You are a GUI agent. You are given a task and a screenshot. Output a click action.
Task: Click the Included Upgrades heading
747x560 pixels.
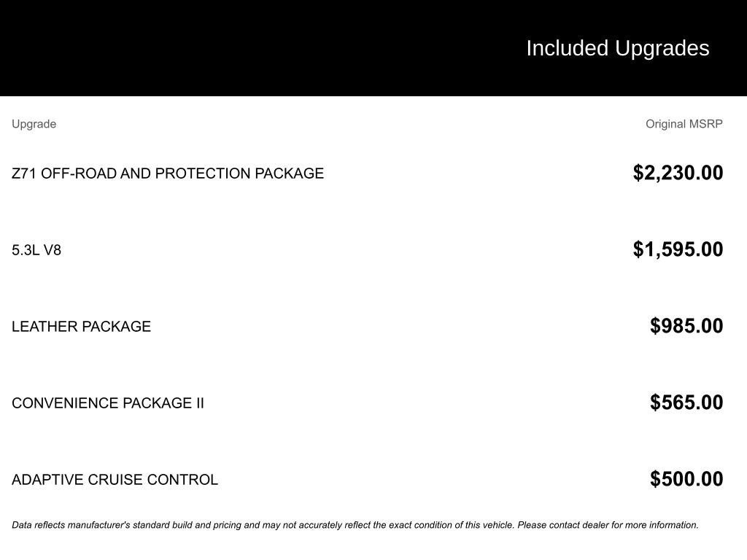617,48
